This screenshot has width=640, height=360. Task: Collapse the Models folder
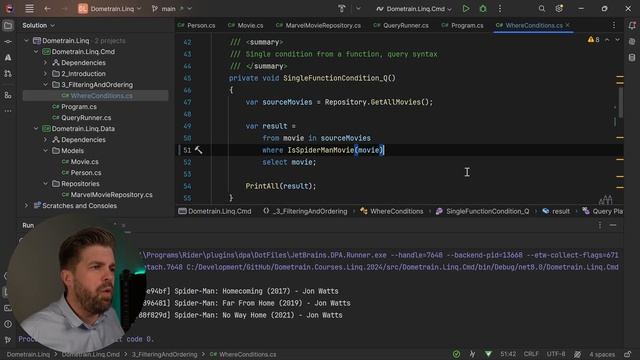click(x=45, y=151)
